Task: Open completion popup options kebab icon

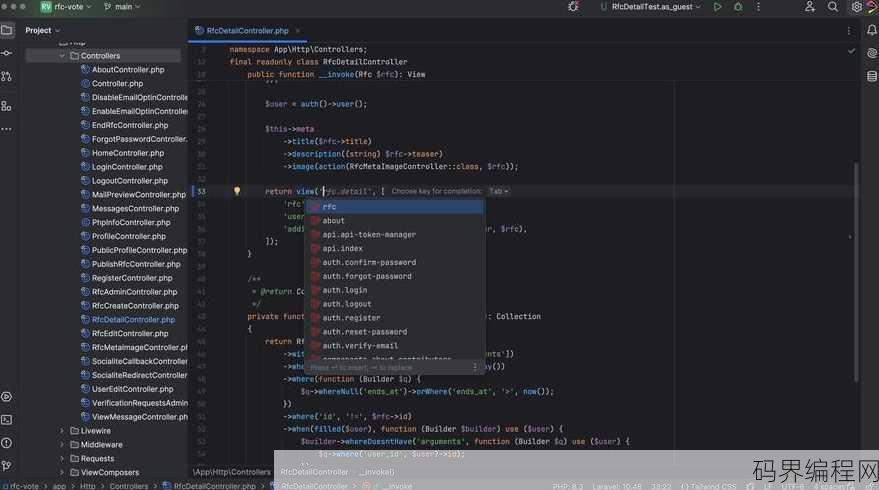Action: pos(475,367)
